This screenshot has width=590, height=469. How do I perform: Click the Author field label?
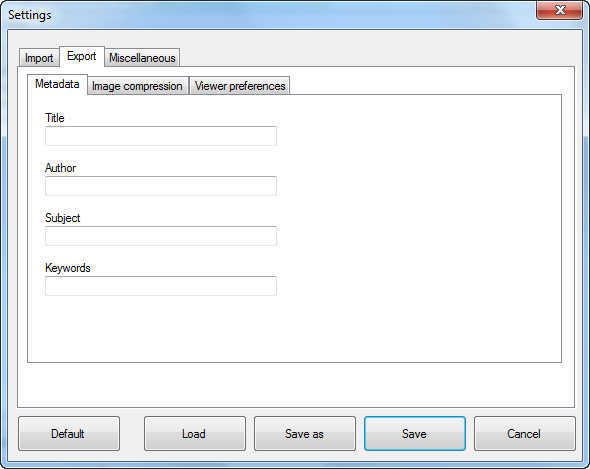60,168
